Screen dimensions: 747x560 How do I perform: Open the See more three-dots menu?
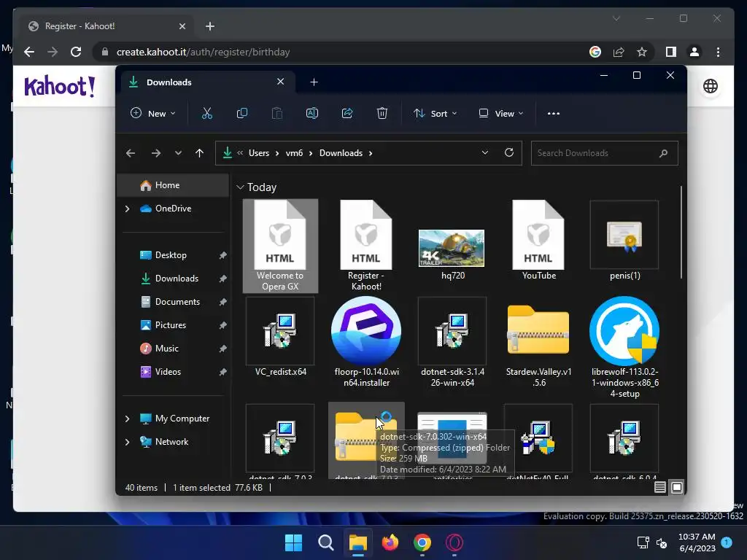554,113
